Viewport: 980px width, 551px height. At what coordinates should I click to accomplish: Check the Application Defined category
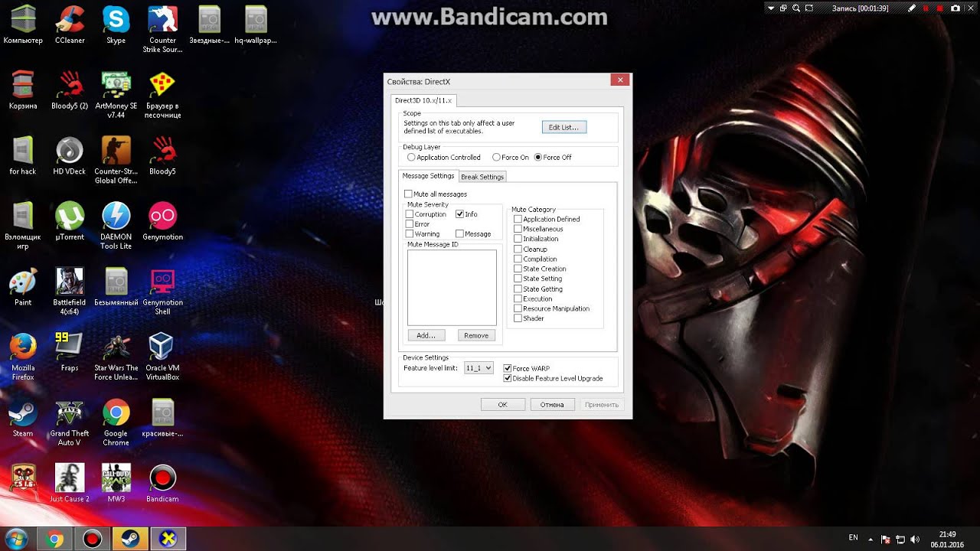coord(518,220)
